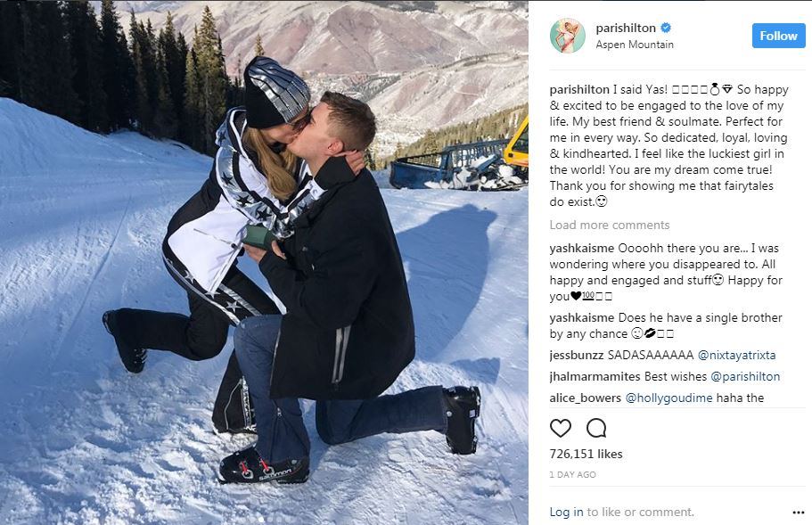Viewport: 812px width, 525px height.
Task: Open jhalmarmamites commenter profile
Action: click(x=595, y=376)
